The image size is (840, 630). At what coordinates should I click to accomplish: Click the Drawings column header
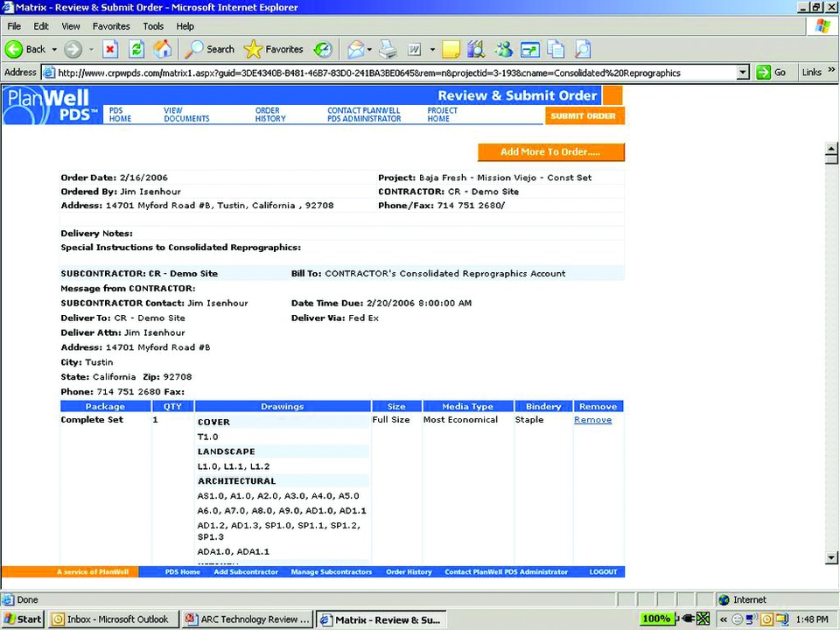(283, 406)
